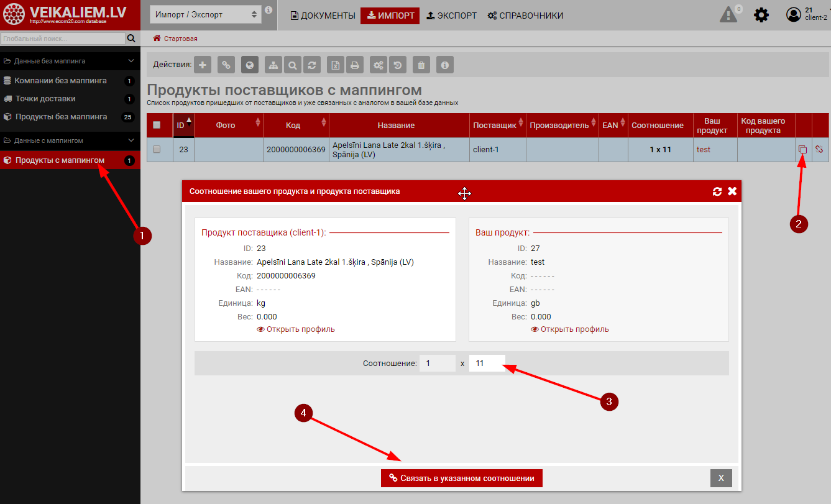The image size is (831, 504).
Task: Click the hierarchy tree icon in actions
Action: (x=273, y=65)
